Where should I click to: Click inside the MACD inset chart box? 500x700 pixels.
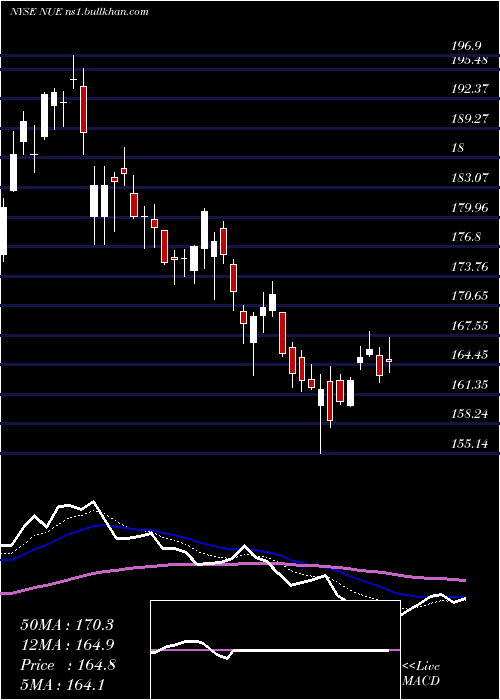275,650
